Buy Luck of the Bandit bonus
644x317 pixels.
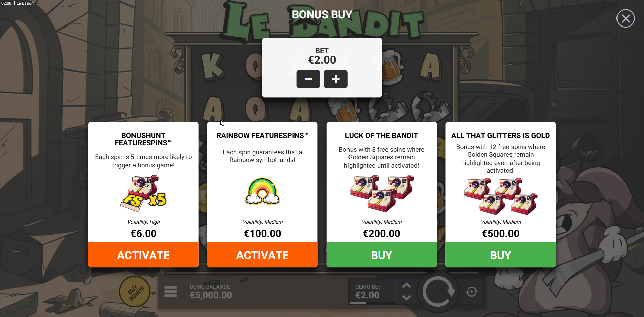[x=381, y=255]
